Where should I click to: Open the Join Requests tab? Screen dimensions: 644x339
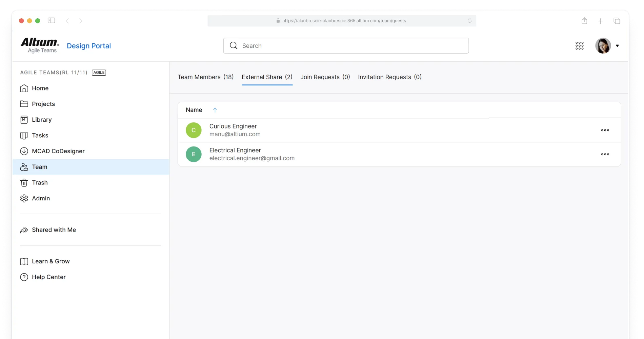pos(325,77)
